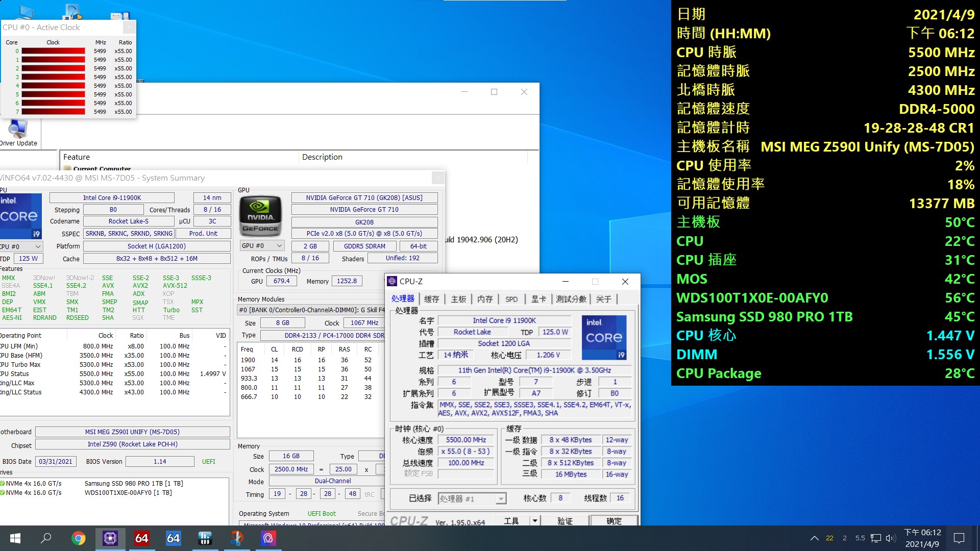Show hidden system tray icons
This screenshot has width=980, height=551.
[x=815, y=538]
